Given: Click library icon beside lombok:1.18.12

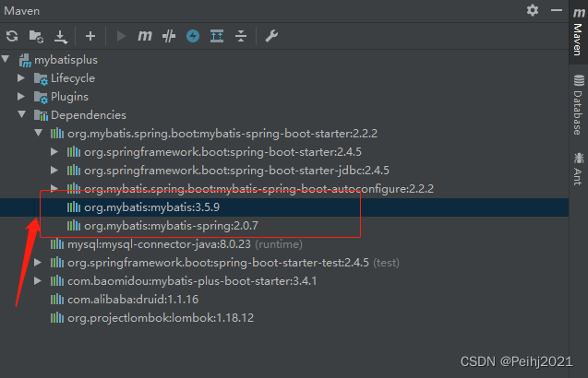Looking at the screenshot, I should tap(57, 317).
